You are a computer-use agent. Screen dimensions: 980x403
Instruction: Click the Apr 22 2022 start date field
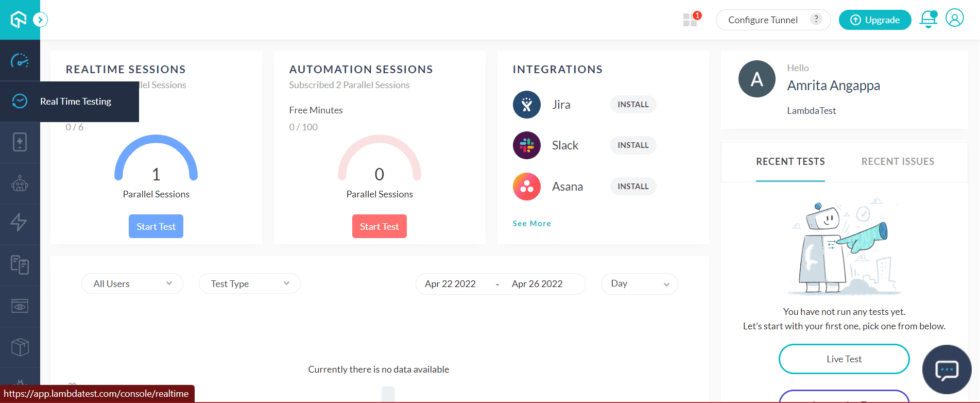pyautogui.click(x=450, y=284)
